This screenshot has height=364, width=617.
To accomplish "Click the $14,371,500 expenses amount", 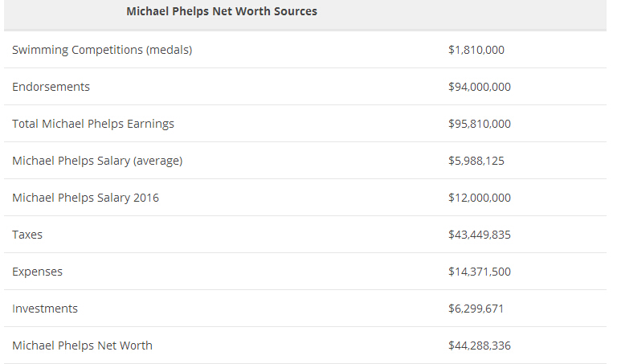I will [x=480, y=272].
